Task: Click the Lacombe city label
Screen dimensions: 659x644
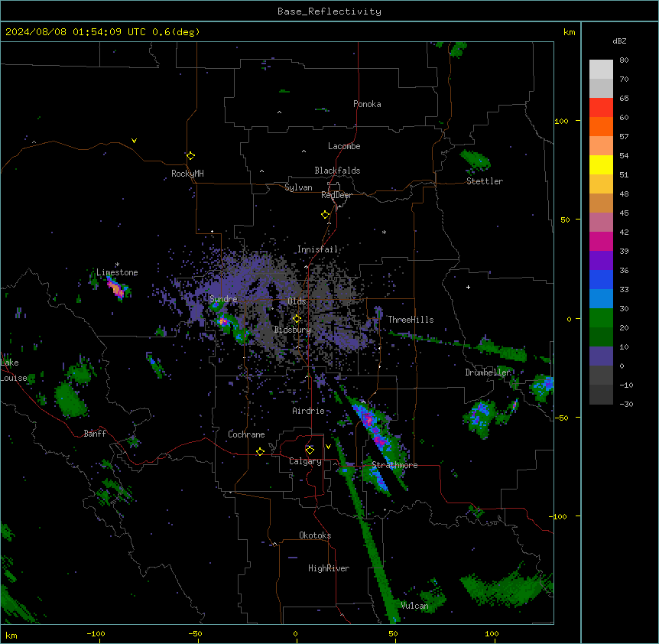Action: point(344,146)
